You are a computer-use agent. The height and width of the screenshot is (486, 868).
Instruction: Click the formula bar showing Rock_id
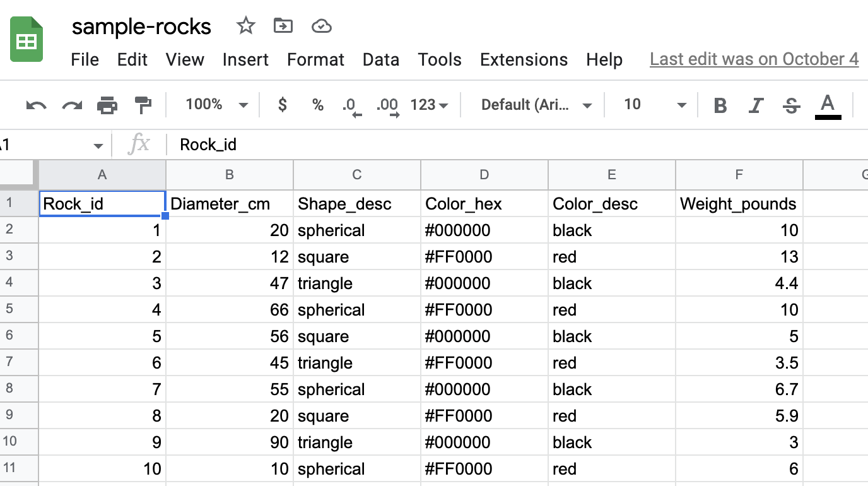517,145
